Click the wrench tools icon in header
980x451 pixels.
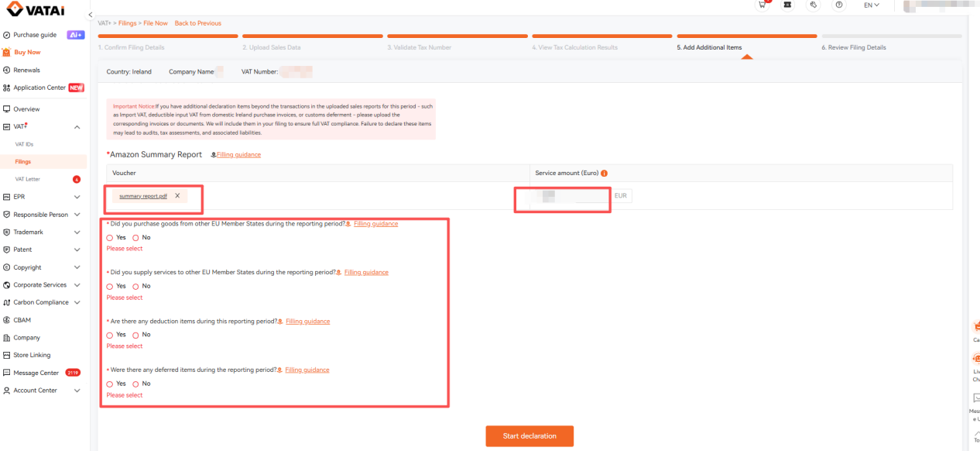[x=814, y=5]
